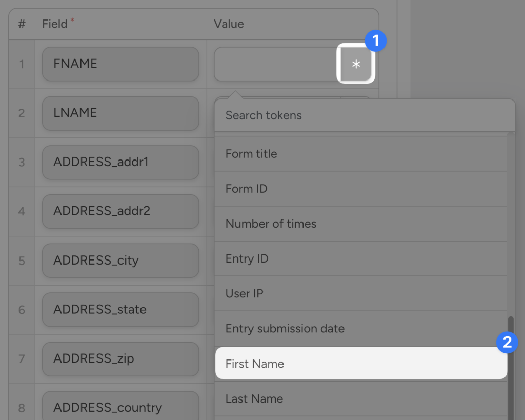Select the ADDRESS_city field box
Screen dimensions: 525x420
coord(120,261)
